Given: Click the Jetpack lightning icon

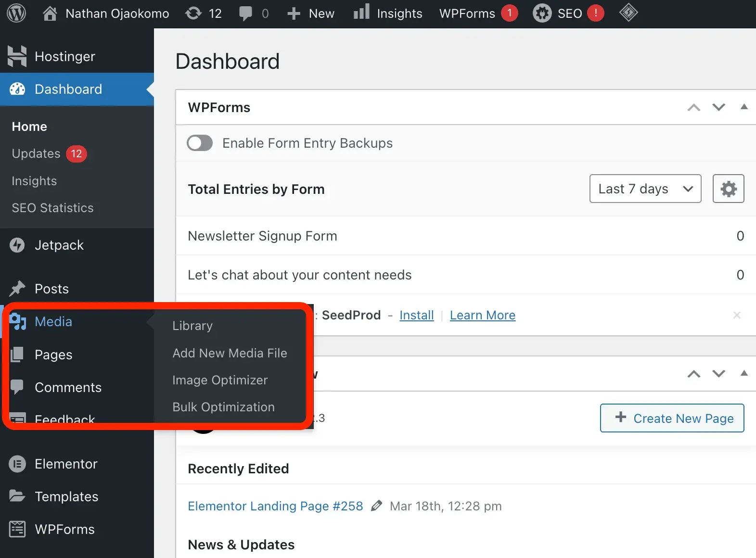Looking at the screenshot, I should pos(17,245).
